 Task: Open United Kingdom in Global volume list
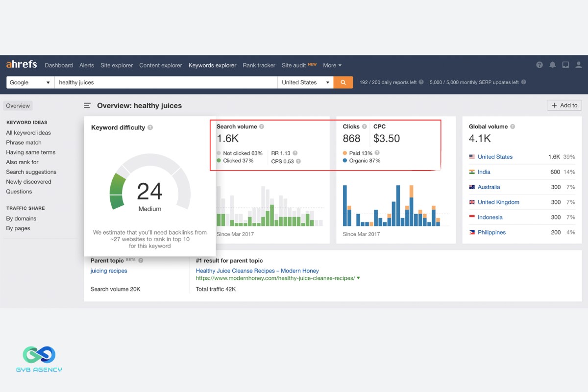[x=498, y=202]
